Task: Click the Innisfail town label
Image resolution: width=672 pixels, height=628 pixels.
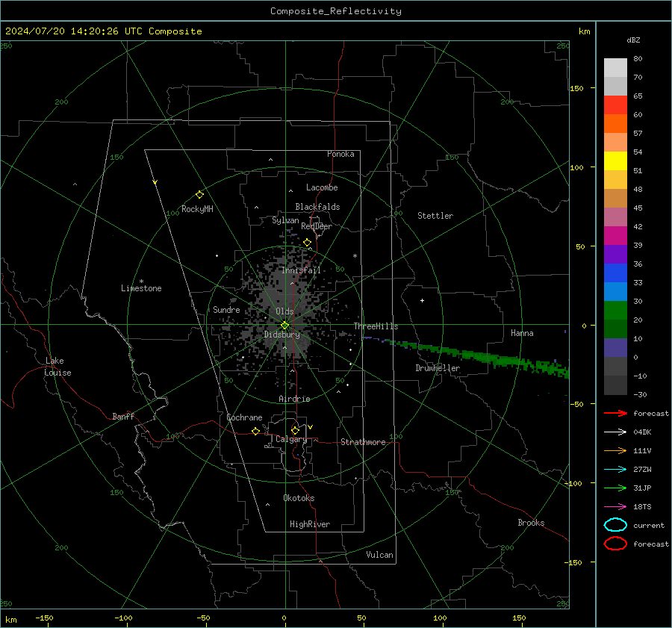Action: [x=302, y=270]
